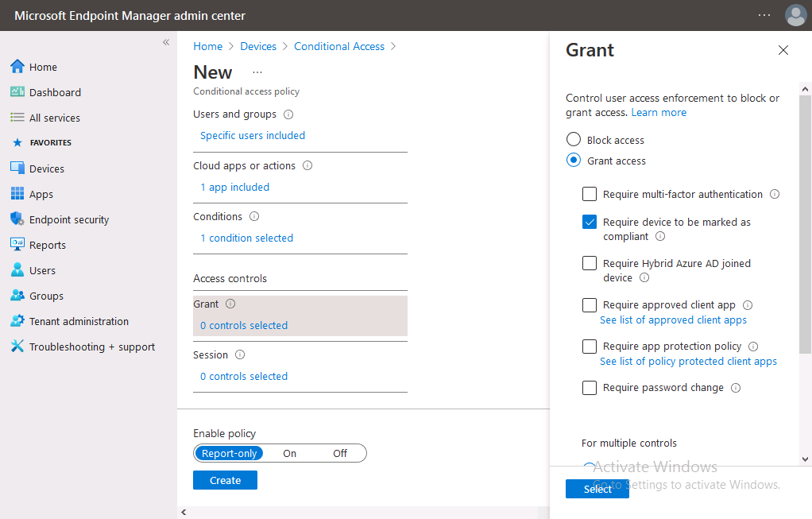
Task: Open the ellipsis menu beside New title
Action: (x=257, y=72)
